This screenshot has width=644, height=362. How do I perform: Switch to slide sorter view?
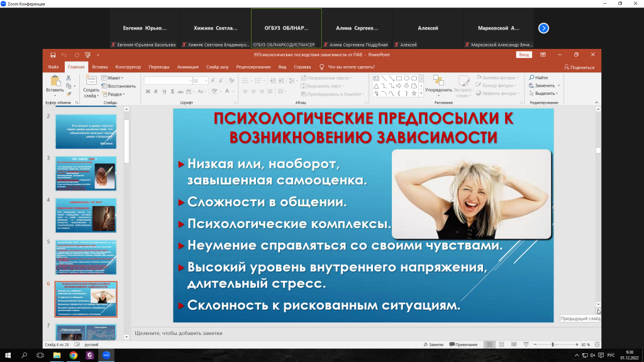coord(501,345)
